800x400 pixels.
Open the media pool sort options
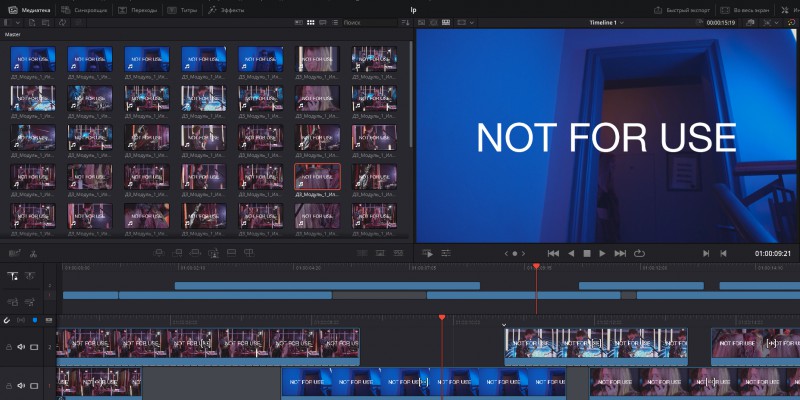point(405,22)
